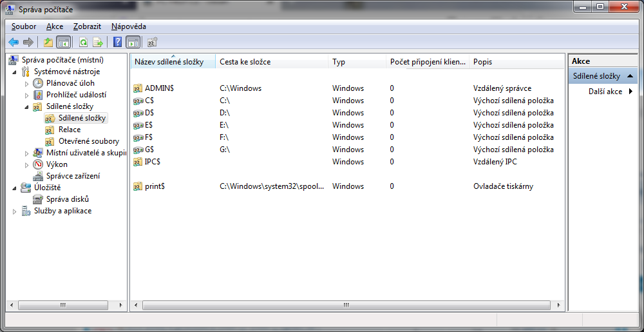Sort by Typ column header
This screenshot has height=332, width=644.
tap(357, 62)
